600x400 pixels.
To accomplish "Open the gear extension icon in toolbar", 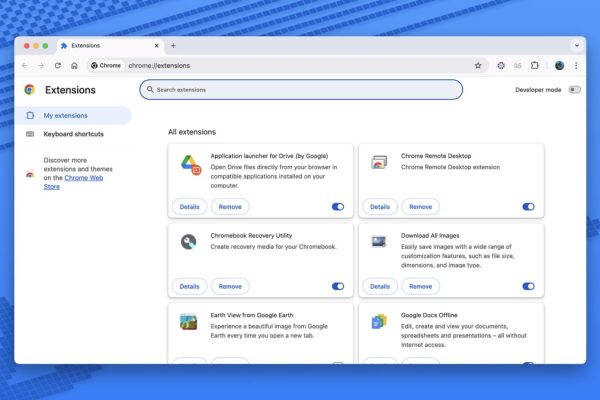I will pos(501,65).
